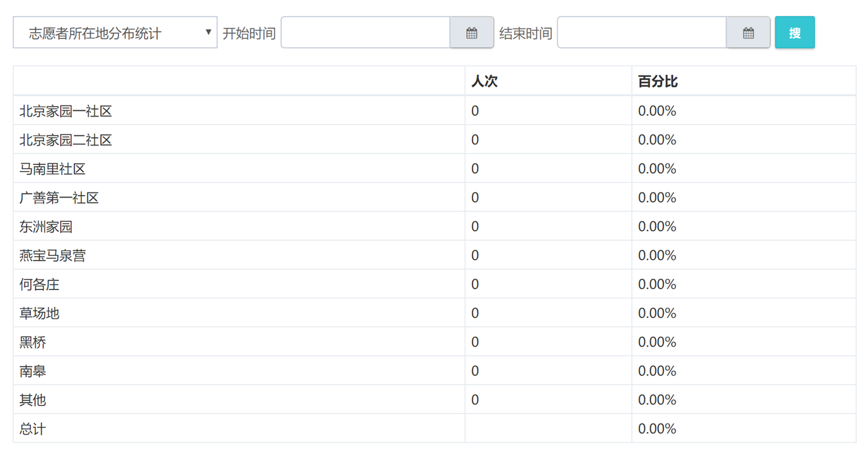This screenshot has width=868, height=460.
Task: Click the 人次 column header
Action: [x=484, y=81]
